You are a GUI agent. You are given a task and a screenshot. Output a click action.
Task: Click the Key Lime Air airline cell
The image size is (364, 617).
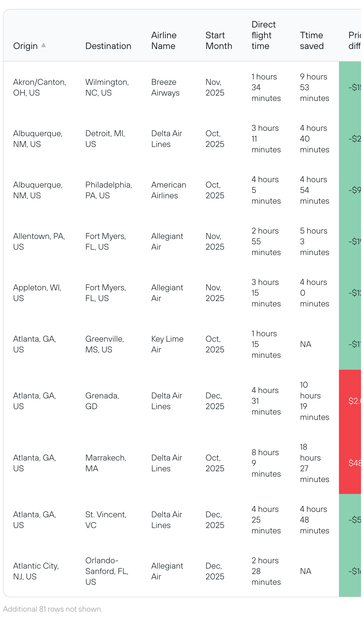167,344
